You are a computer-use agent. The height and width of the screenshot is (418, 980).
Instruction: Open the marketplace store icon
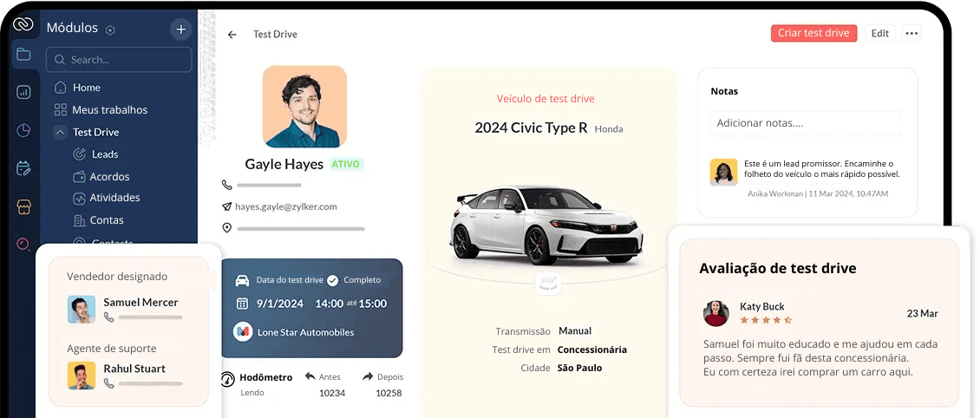(23, 206)
